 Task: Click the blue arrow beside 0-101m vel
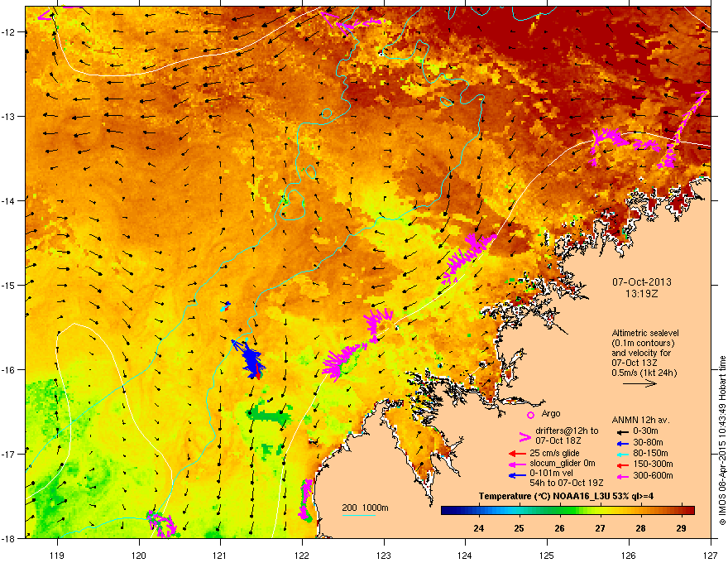(x=516, y=474)
